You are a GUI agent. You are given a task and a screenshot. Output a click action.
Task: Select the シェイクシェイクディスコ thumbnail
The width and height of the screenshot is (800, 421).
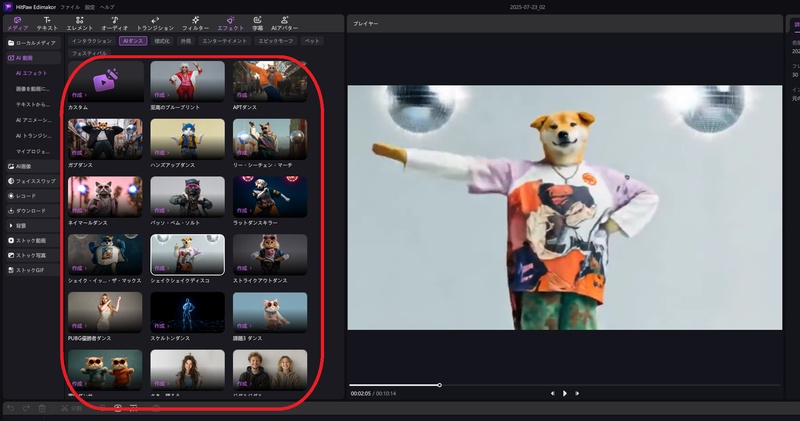click(188, 254)
